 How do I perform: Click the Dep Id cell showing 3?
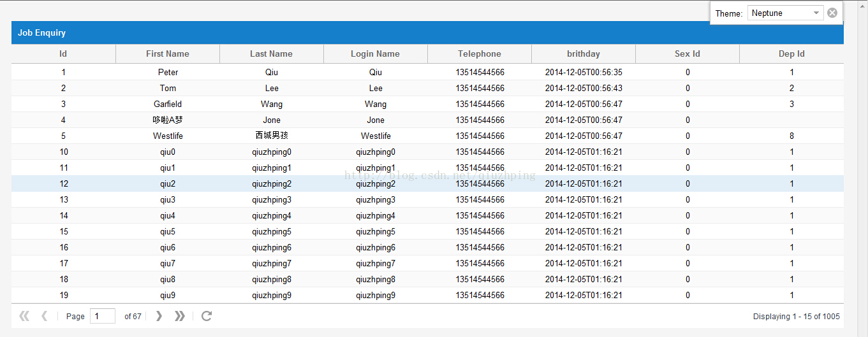pyautogui.click(x=791, y=104)
